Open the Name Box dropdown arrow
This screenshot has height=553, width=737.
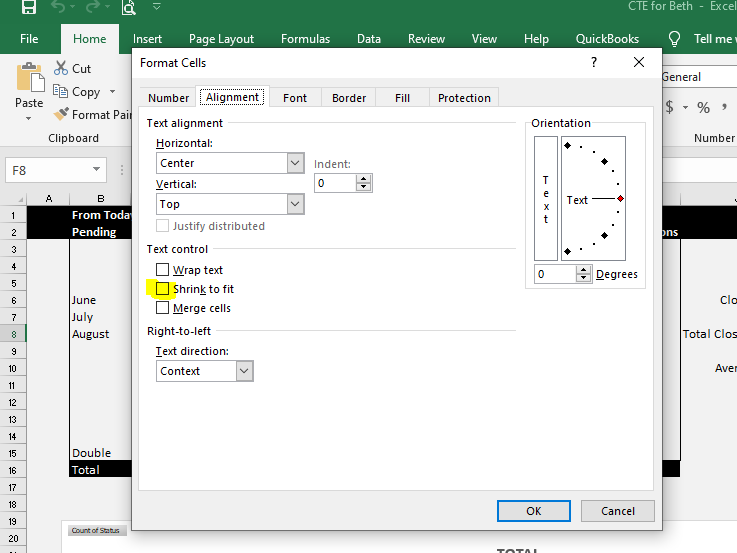click(96, 170)
